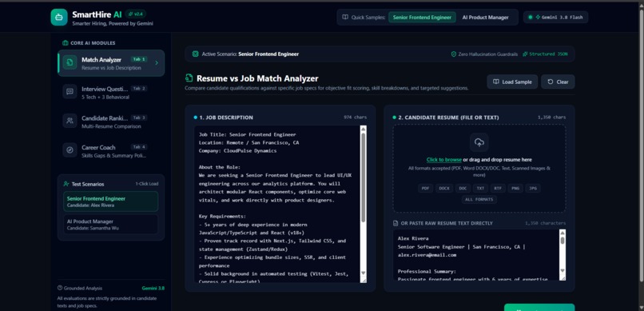Click the RTF format tag
644x311 pixels.
[x=497, y=188]
